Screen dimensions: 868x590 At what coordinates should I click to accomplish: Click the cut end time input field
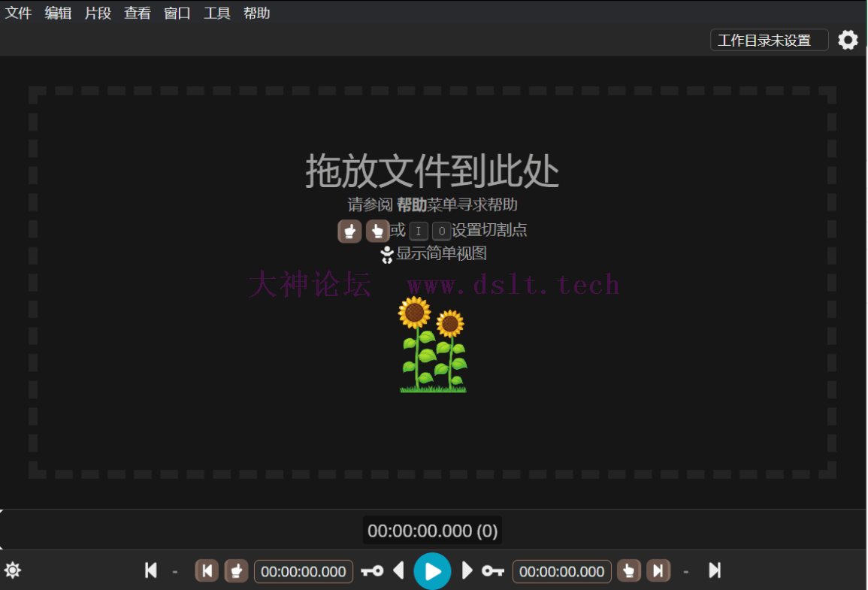(562, 571)
